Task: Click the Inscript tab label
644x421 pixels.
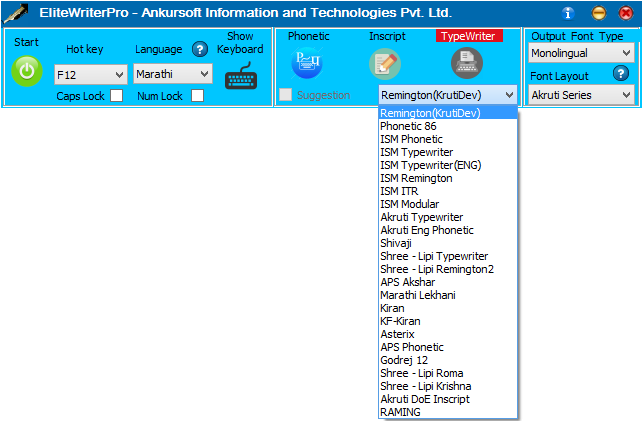Action: [387, 36]
